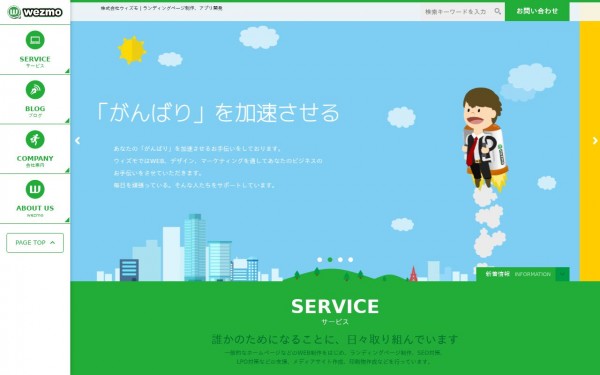Click the company tagline header text

[x=161, y=8]
